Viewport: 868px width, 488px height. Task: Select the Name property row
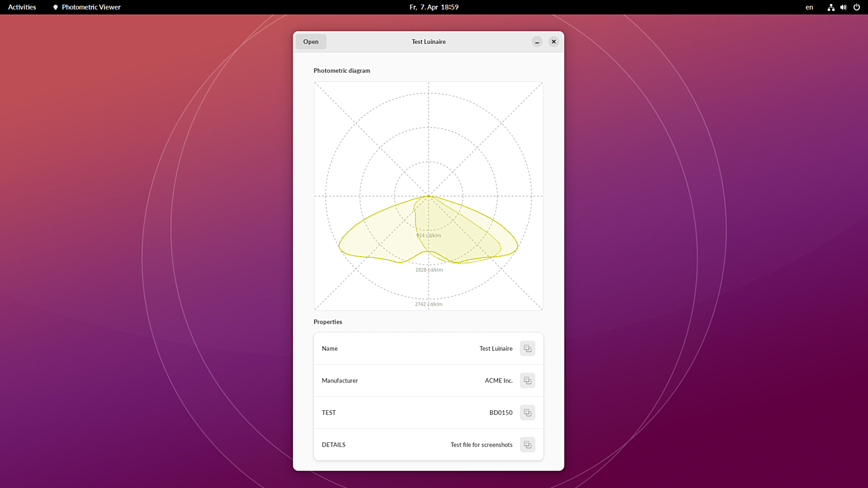(404, 348)
